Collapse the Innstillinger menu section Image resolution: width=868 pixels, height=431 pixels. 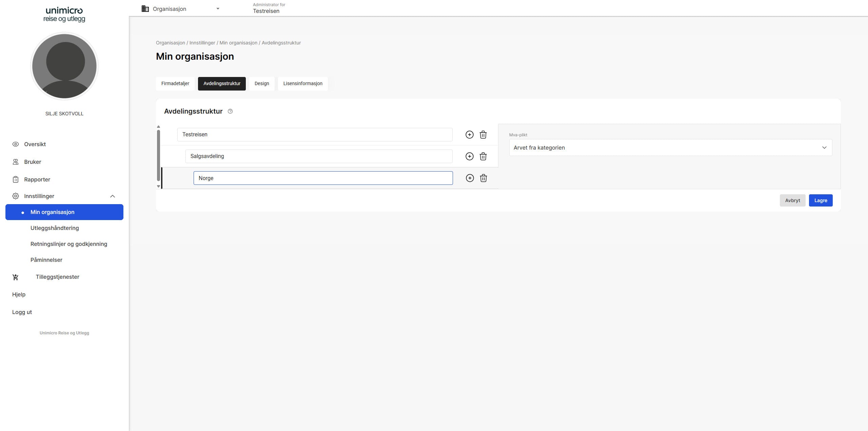pyautogui.click(x=113, y=196)
